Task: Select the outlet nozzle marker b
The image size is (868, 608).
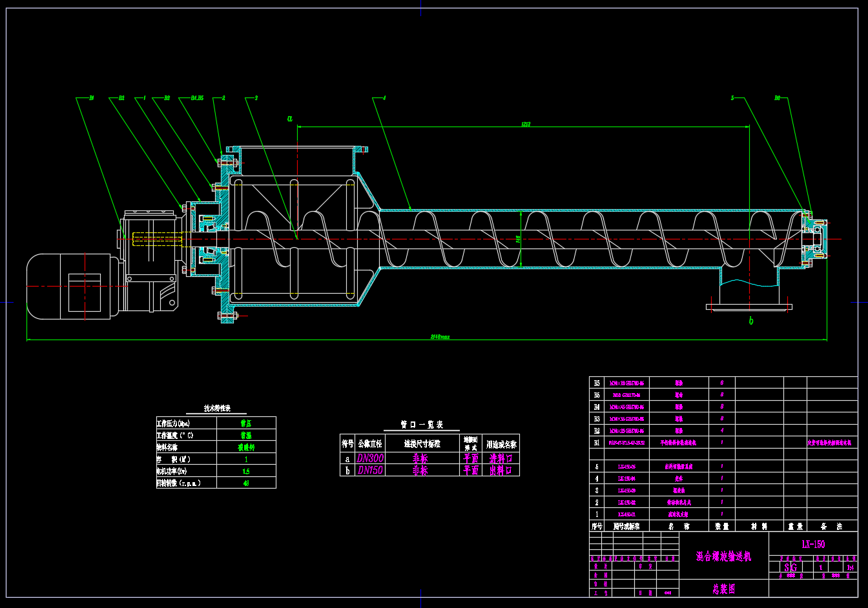Action: coord(750,321)
